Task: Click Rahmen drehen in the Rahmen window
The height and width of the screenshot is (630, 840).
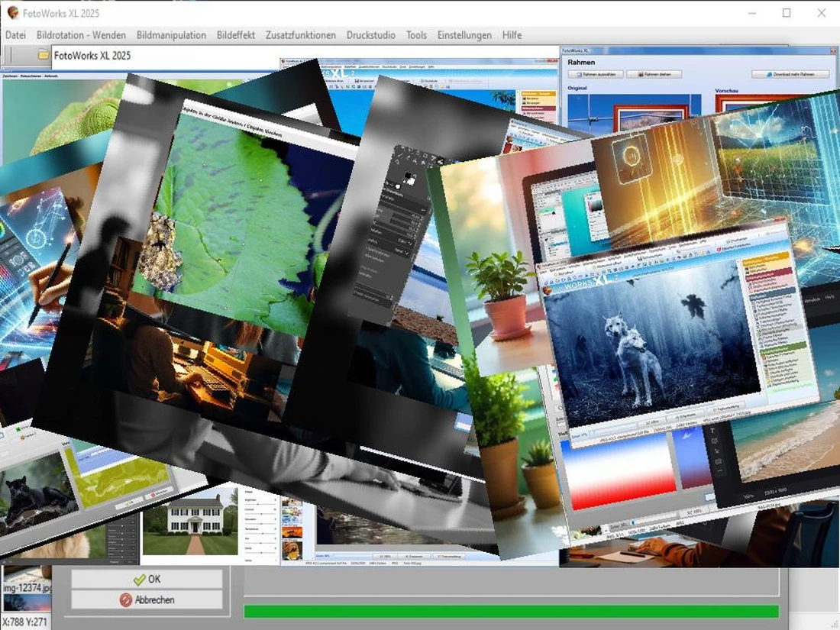Action: tap(654, 75)
